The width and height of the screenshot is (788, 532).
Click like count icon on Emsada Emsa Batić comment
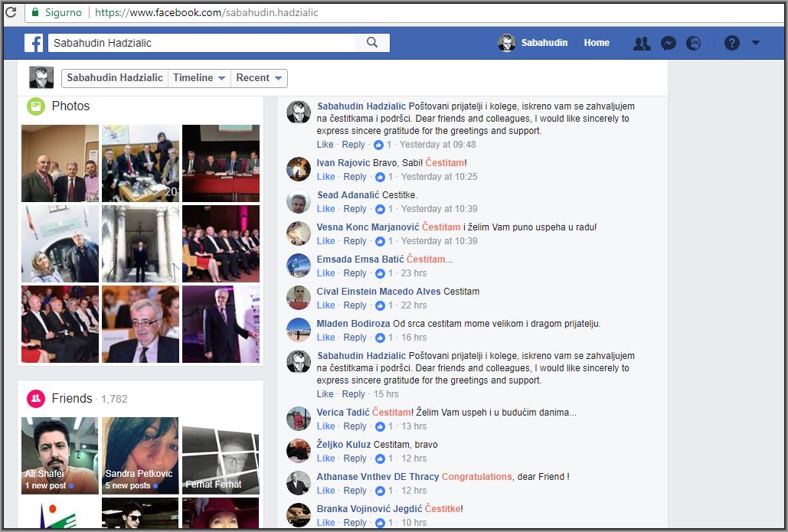380,273
